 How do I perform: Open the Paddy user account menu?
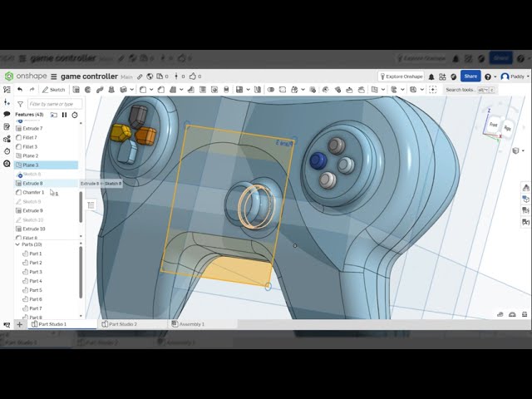click(515, 76)
